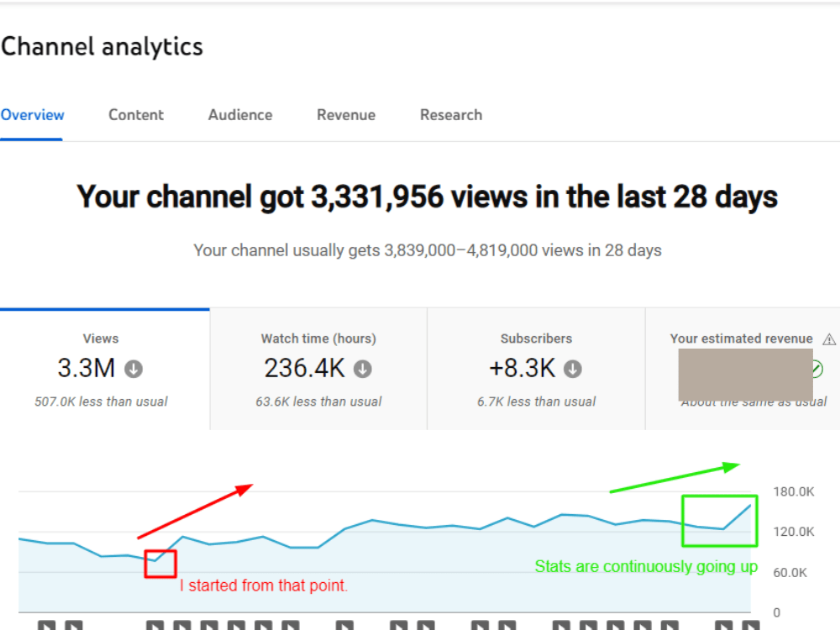This screenshot has height=630, width=840.
Task: Click the 120.0K axis label
Action: [x=794, y=532]
